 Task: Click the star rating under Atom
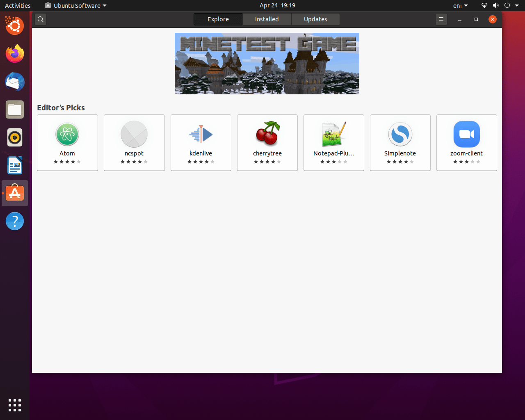(67, 162)
